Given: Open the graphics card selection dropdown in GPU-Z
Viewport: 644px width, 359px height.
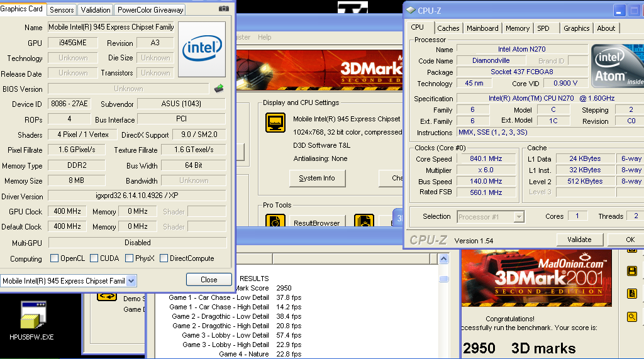Looking at the screenshot, I should click(131, 281).
